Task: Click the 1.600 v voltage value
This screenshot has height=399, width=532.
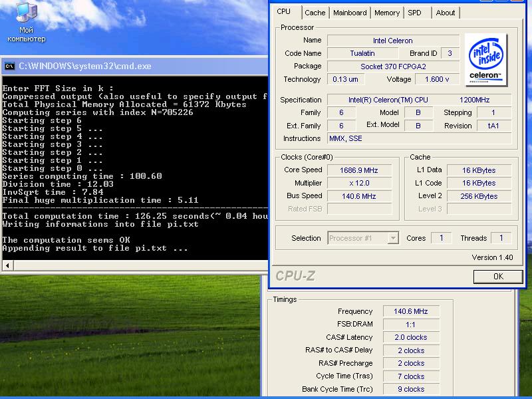Action: pyautogui.click(x=437, y=79)
